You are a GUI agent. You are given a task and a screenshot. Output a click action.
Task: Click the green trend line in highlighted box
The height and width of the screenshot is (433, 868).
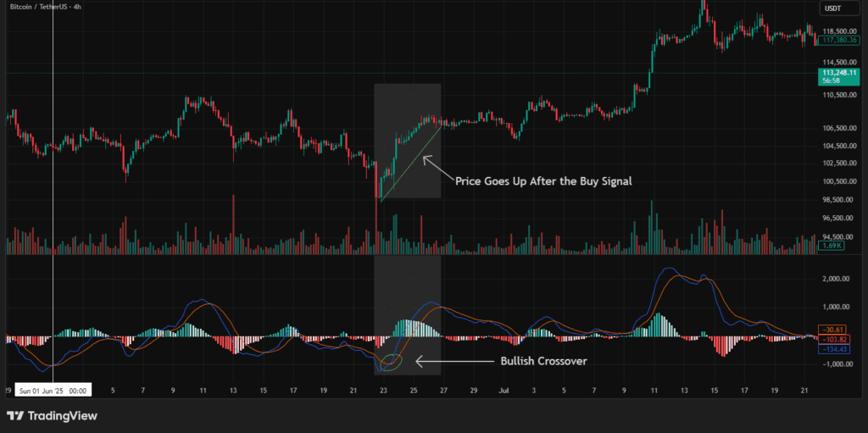click(411, 163)
